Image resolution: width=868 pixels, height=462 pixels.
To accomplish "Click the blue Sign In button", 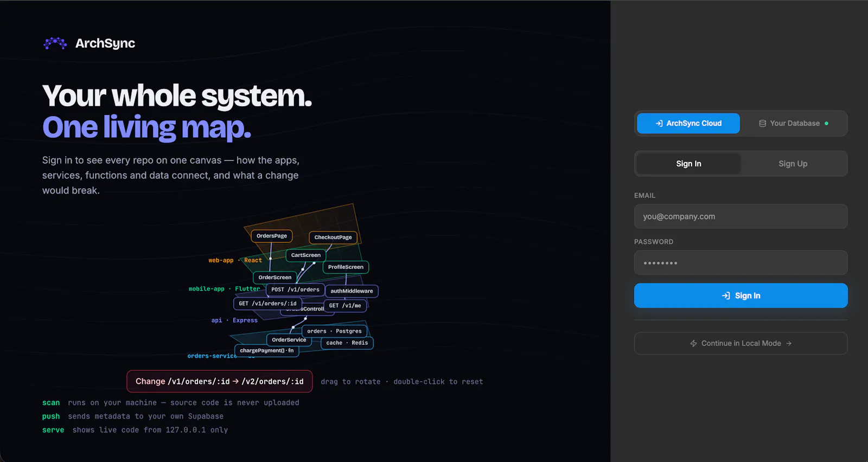I will 741,296.
